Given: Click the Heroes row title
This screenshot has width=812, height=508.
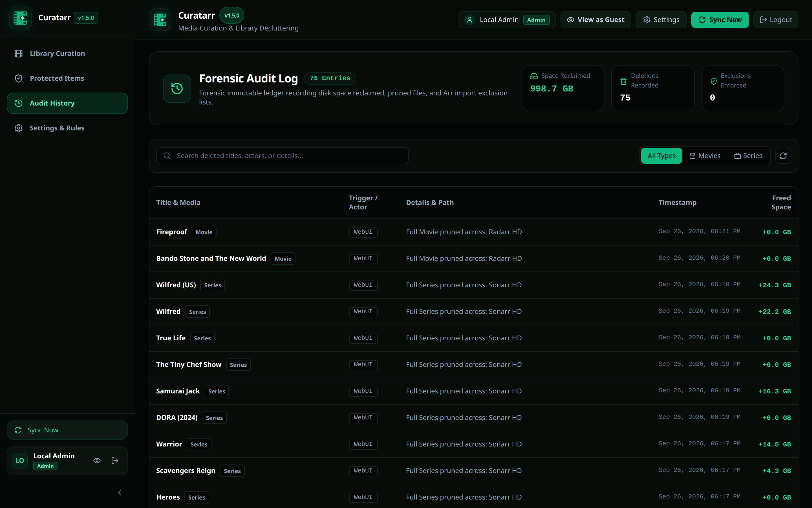Looking at the screenshot, I should (168, 497).
